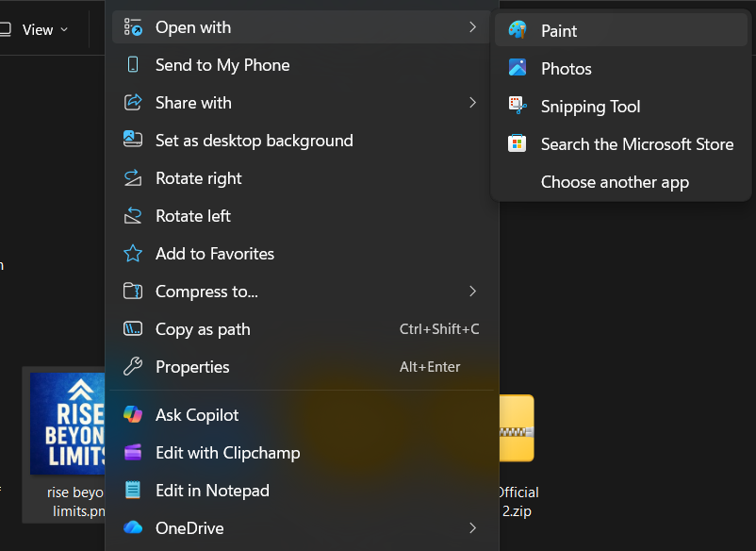Select Set as desktop background

point(255,141)
